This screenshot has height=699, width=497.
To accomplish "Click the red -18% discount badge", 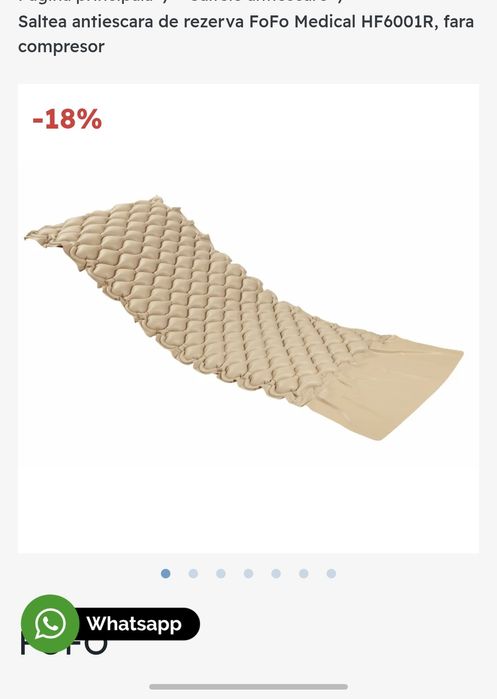I will [67, 119].
